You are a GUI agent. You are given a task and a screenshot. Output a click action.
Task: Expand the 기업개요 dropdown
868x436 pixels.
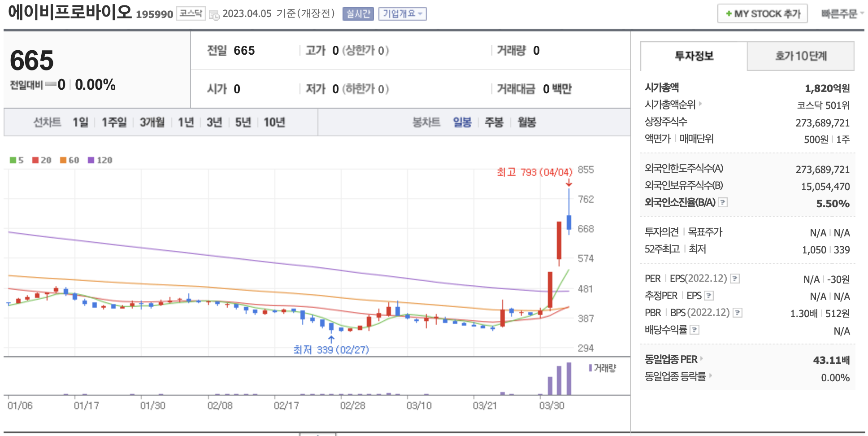pyautogui.click(x=402, y=14)
